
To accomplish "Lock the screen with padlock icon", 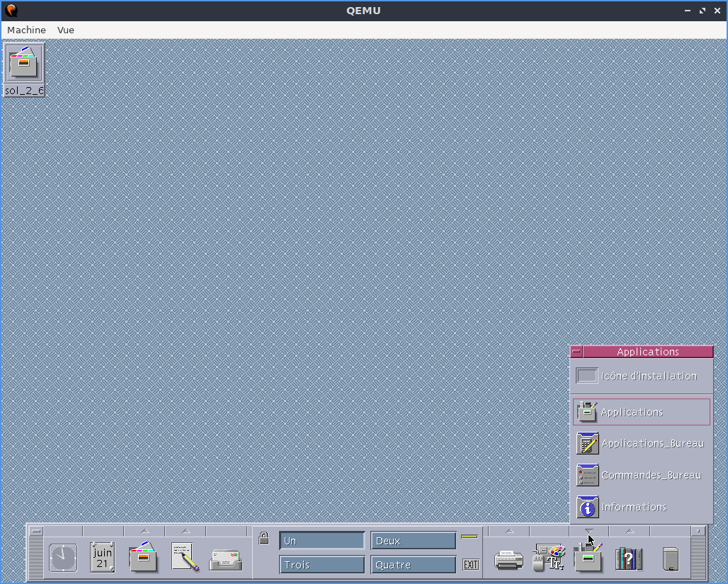I will click(x=263, y=538).
